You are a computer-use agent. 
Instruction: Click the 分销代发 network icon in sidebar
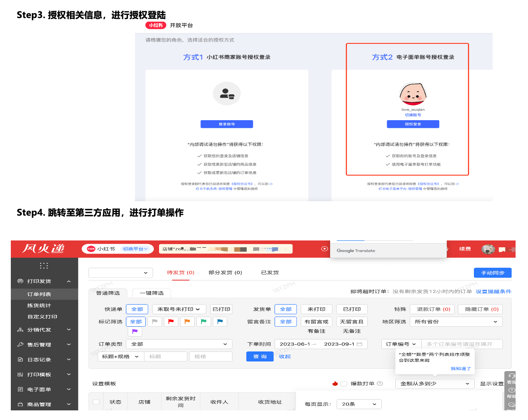pyautogui.click(x=20, y=330)
